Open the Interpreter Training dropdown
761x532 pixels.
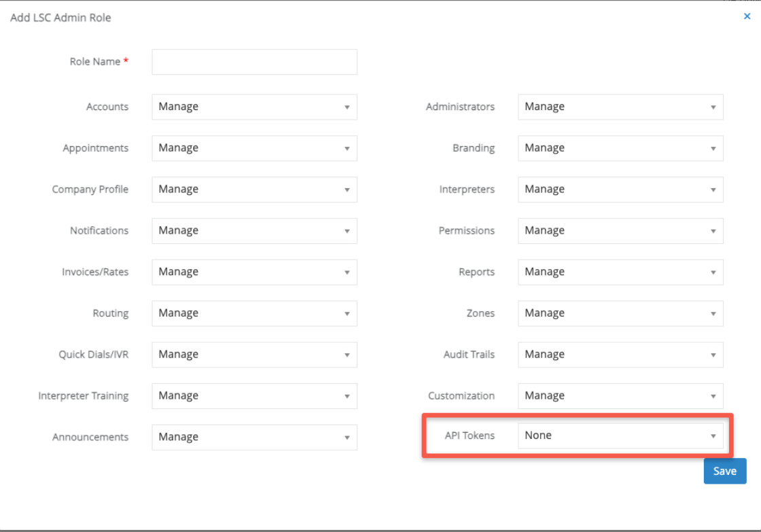pos(254,396)
